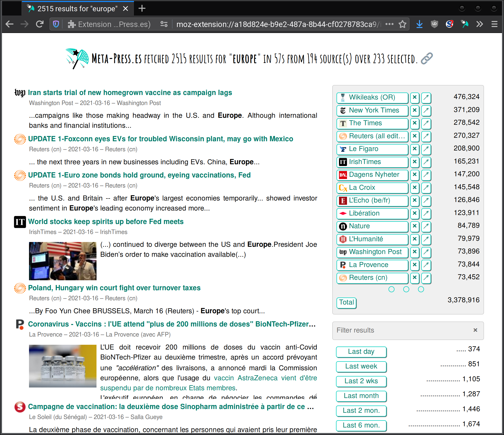Open the uBlock Origin shield icon
The image size is (504, 435).
[x=434, y=24]
